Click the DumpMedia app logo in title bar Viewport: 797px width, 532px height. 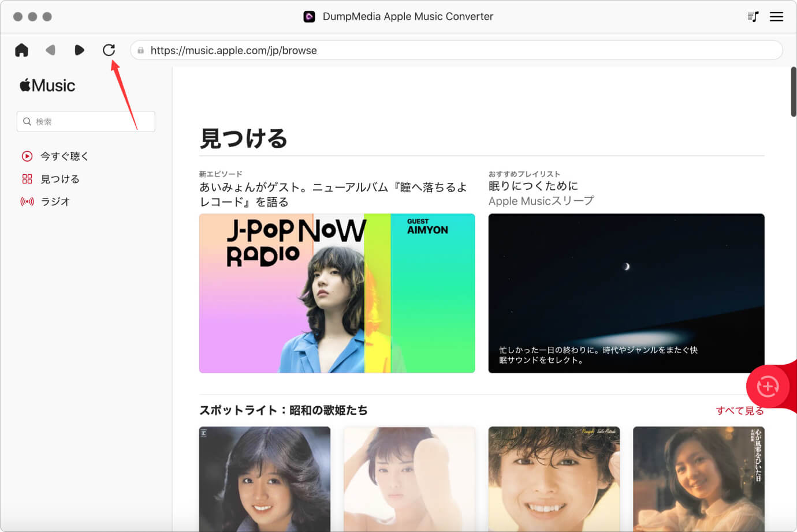click(309, 17)
